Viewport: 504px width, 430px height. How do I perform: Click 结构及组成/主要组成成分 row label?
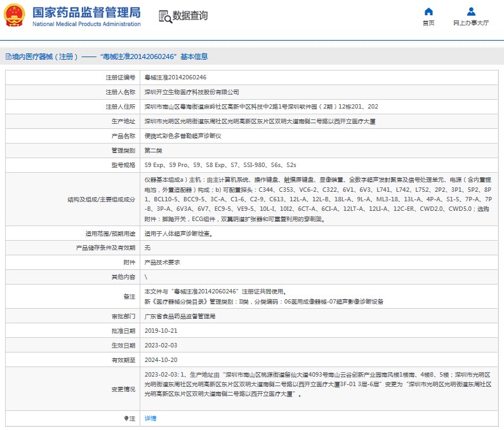coord(102,199)
